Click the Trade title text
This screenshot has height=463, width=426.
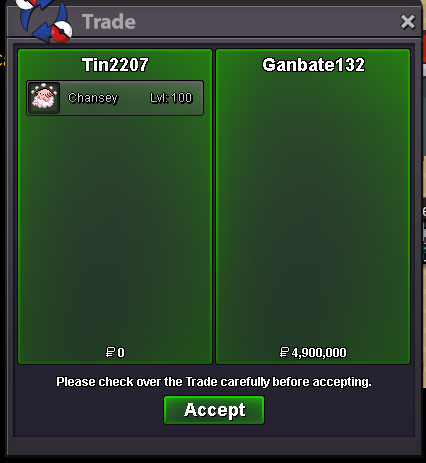[109, 22]
